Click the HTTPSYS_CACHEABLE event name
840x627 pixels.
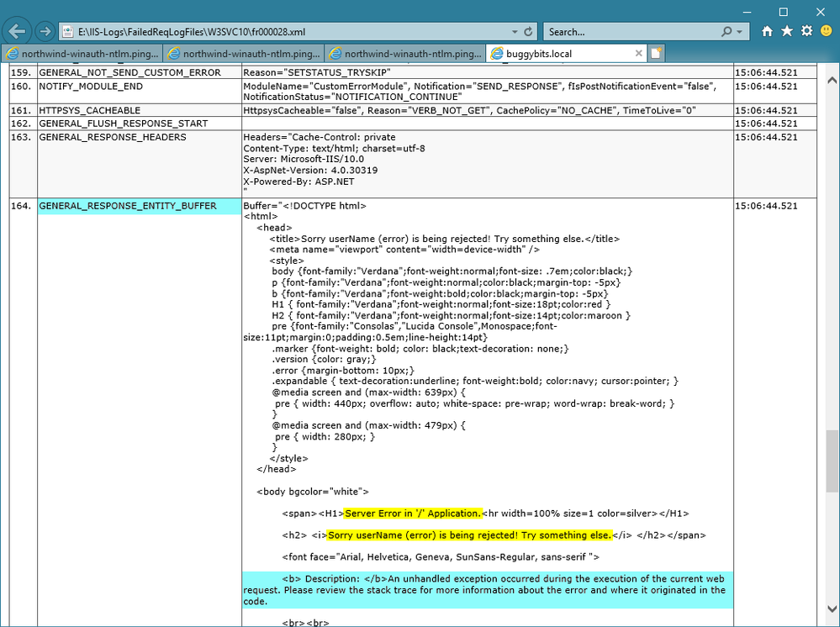pos(89,111)
